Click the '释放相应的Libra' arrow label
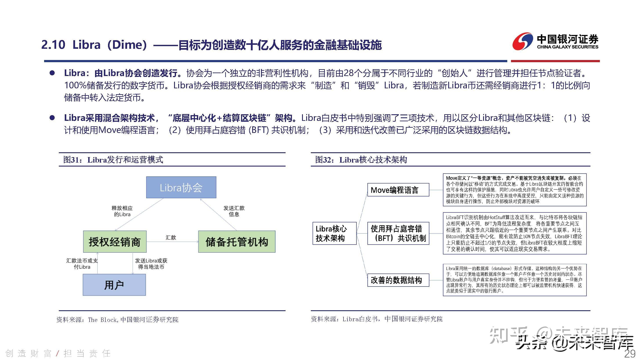Screen dimensions: 644x361 122,211
